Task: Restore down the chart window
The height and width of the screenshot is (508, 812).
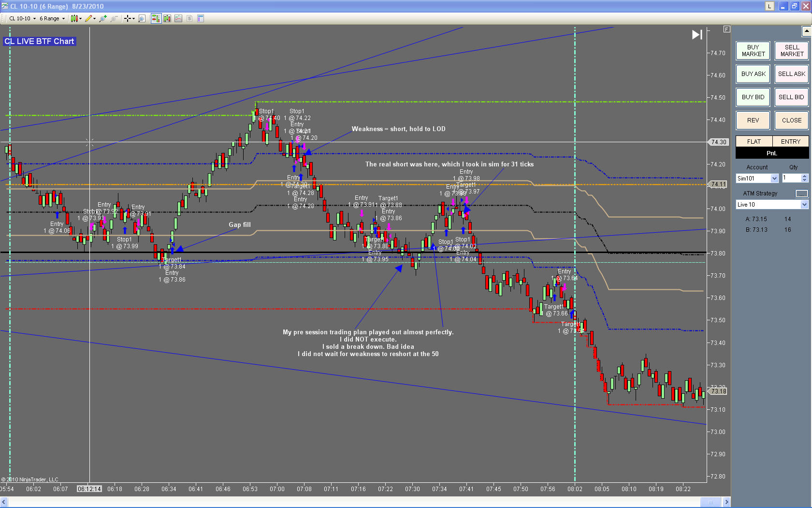Action: (794, 6)
